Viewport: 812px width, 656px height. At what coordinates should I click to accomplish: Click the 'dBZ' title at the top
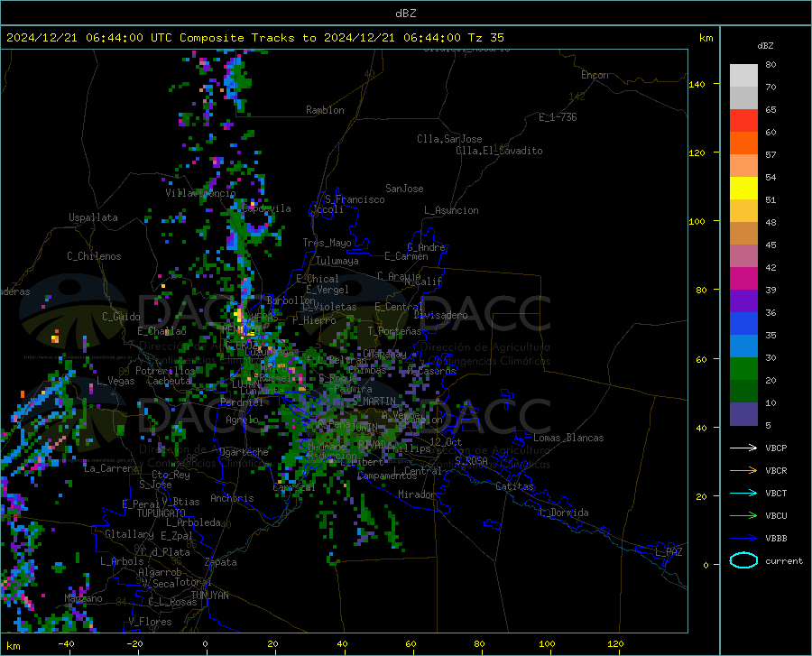(x=405, y=14)
